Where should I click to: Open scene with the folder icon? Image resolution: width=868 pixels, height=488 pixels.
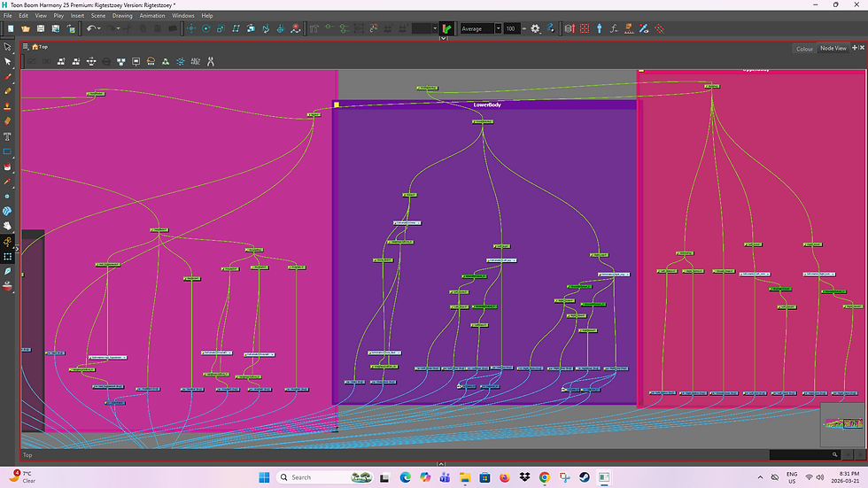pyautogui.click(x=26, y=28)
